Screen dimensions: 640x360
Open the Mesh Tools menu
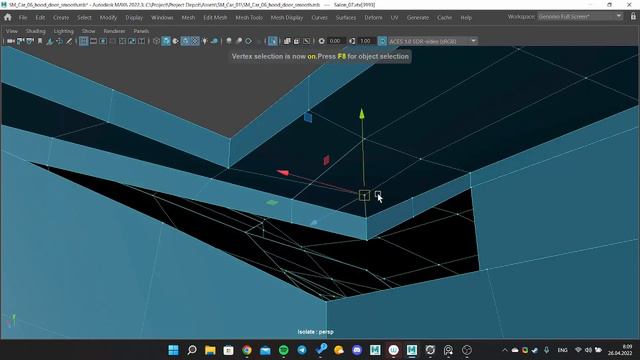249,18
